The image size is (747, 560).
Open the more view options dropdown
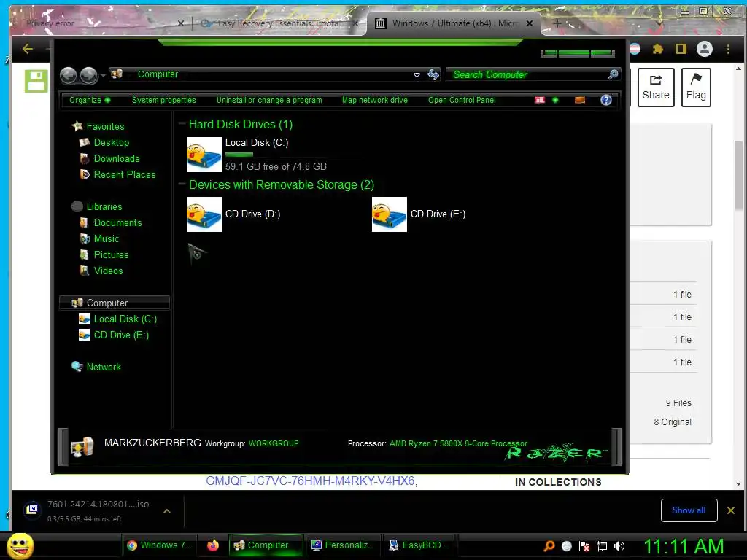tap(555, 100)
